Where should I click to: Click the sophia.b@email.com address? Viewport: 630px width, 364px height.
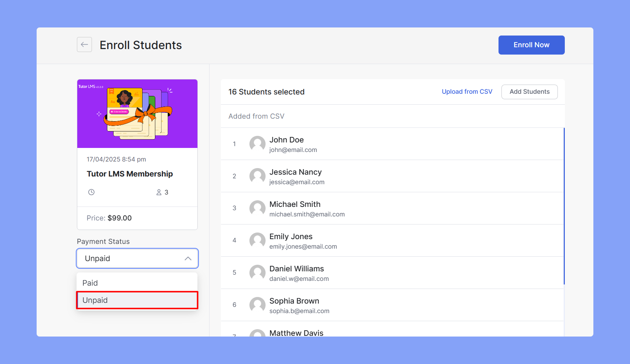[x=299, y=311]
